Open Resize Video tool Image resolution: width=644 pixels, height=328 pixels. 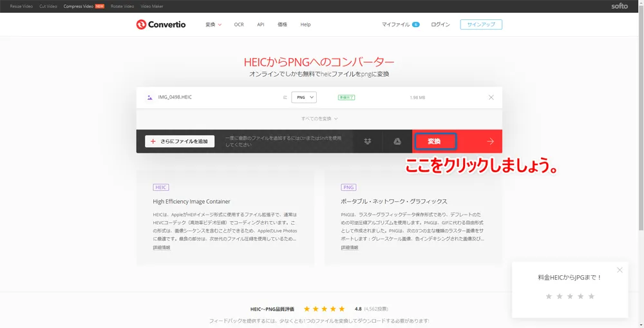tap(21, 6)
